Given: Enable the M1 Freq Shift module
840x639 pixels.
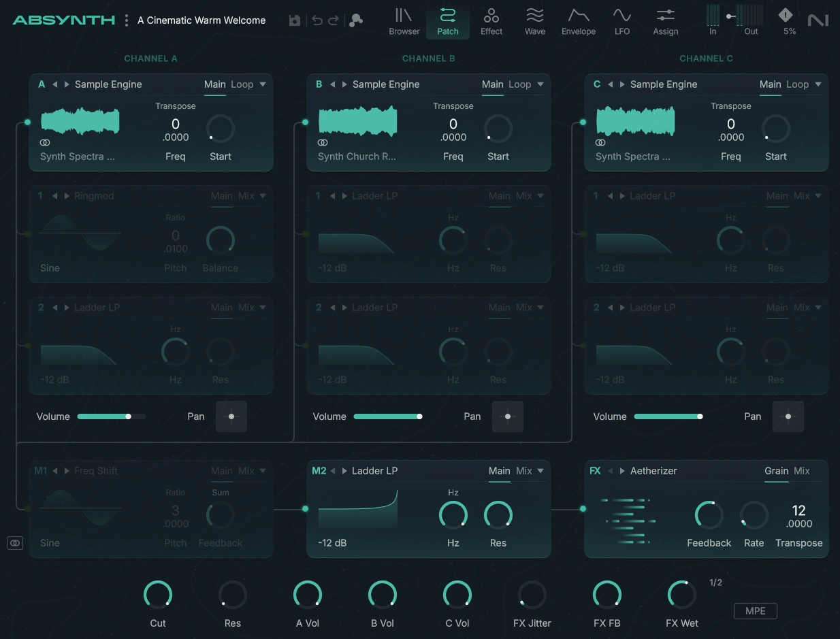Looking at the screenshot, I should tap(27, 508).
